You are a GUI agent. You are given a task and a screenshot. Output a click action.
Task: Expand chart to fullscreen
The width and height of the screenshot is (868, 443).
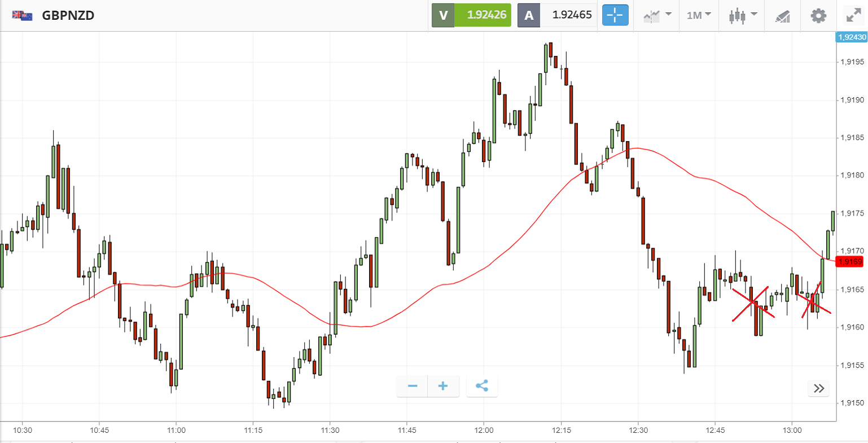coord(853,15)
